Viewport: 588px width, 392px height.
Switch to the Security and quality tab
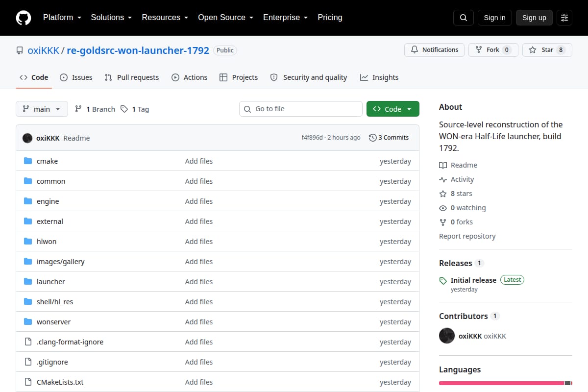[x=309, y=77]
